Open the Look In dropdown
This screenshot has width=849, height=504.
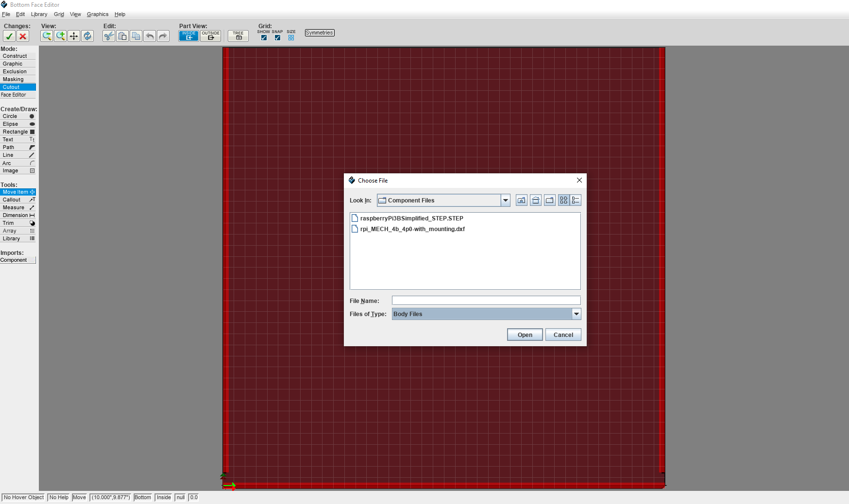tap(505, 200)
